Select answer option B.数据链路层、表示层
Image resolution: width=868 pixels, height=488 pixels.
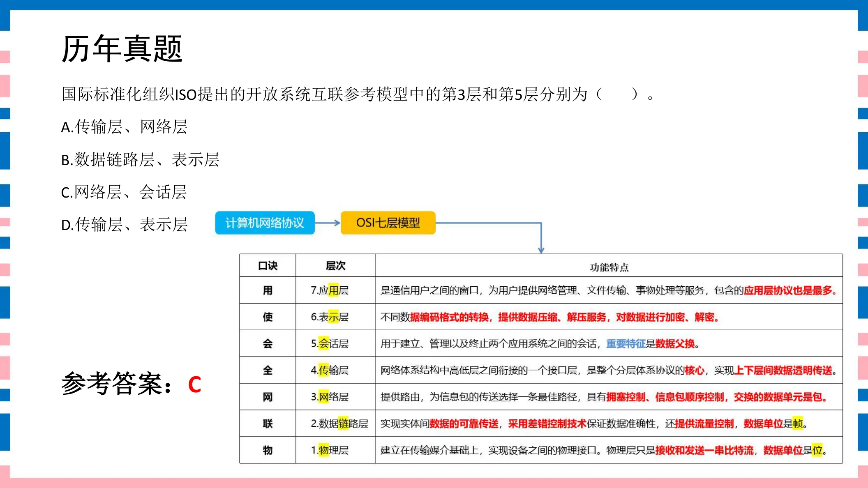(x=140, y=159)
